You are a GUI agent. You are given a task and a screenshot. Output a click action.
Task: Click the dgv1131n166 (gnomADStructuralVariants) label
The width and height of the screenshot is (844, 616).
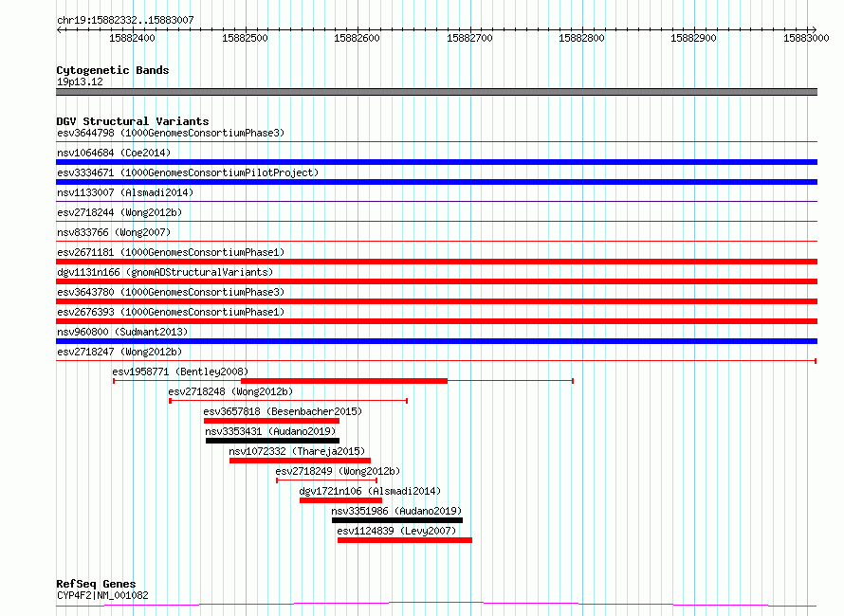(x=165, y=272)
